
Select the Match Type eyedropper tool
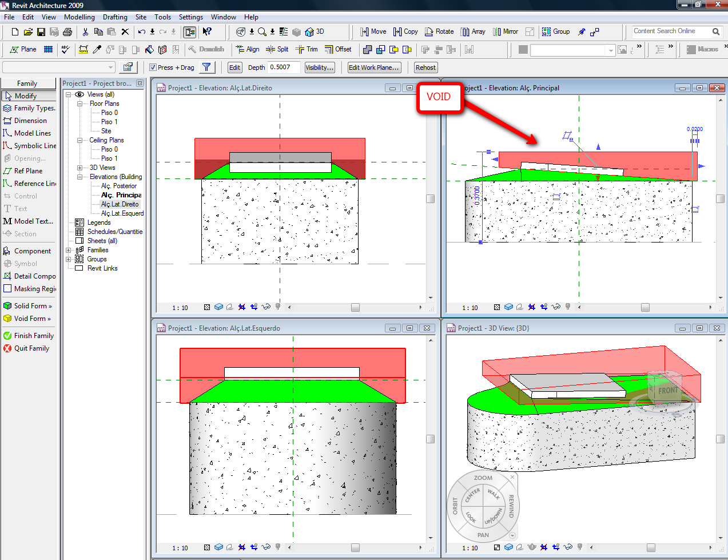97,50
